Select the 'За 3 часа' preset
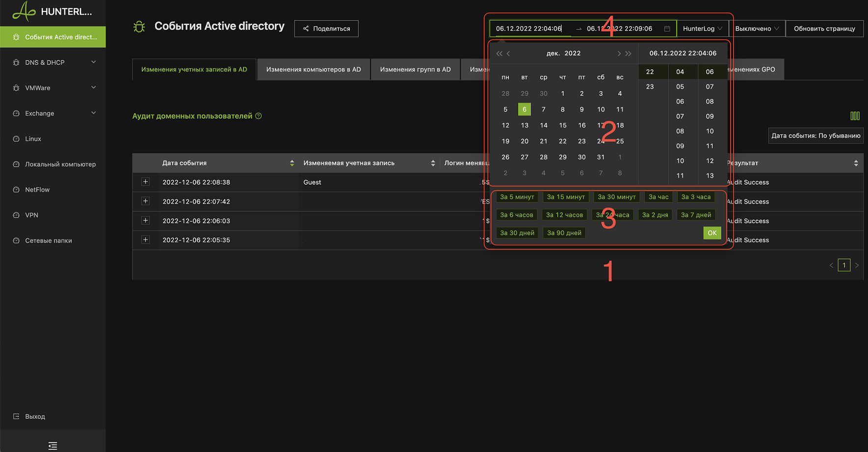The height and width of the screenshot is (452, 868). 696,197
